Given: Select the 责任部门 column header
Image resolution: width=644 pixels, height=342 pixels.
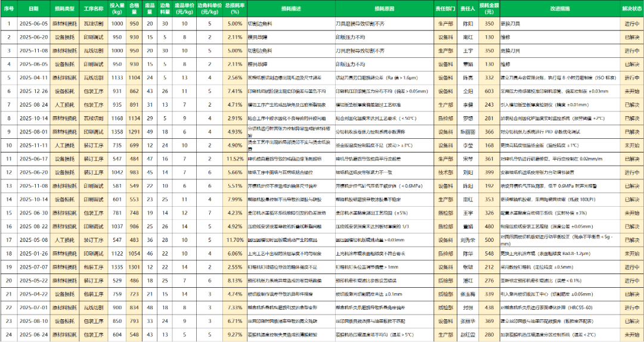Looking at the screenshot, I should (445, 8).
